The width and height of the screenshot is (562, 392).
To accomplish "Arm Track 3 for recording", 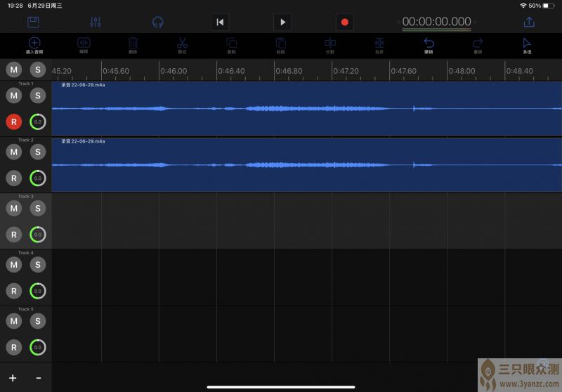I will [14, 235].
